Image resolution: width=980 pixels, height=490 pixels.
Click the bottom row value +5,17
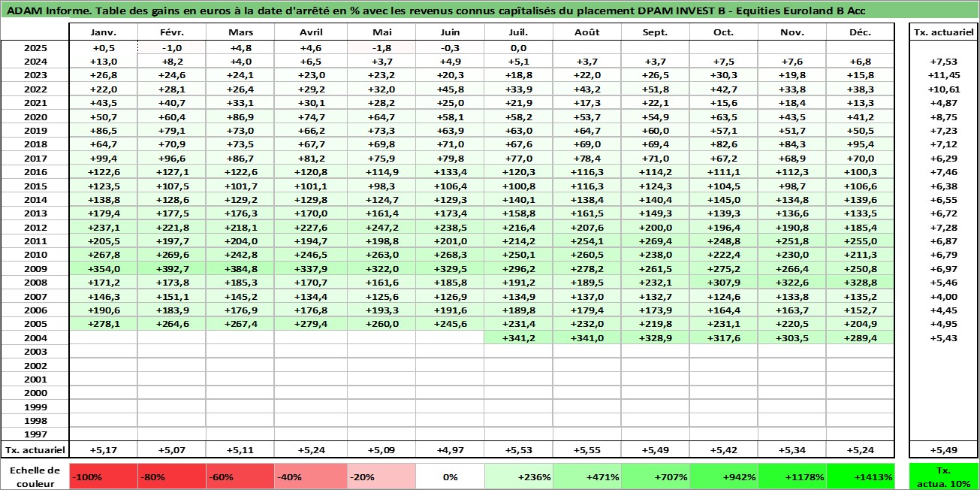click(103, 449)
